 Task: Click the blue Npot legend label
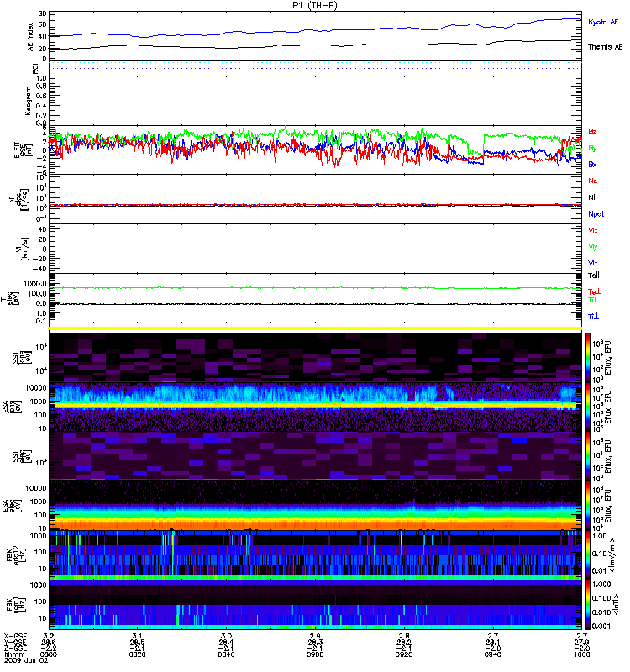click(x=596, y=214)
